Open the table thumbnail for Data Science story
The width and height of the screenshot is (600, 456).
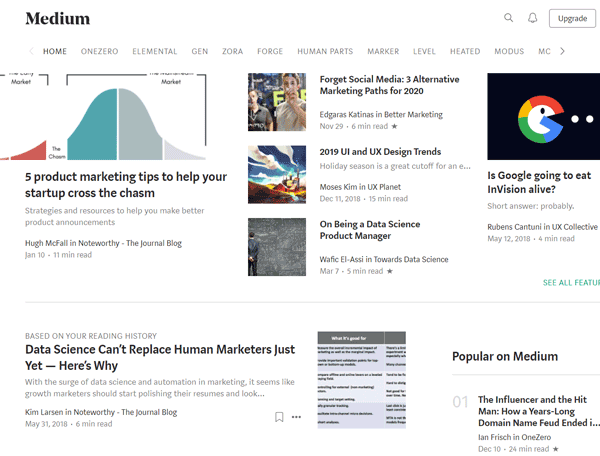362,380
